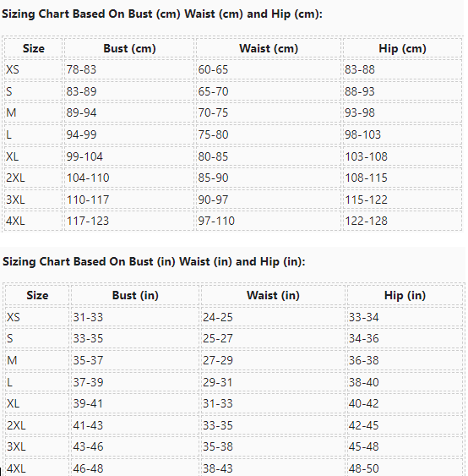Click the Waist (cm) column header
The image size is (468, 476).
[269, 48]
